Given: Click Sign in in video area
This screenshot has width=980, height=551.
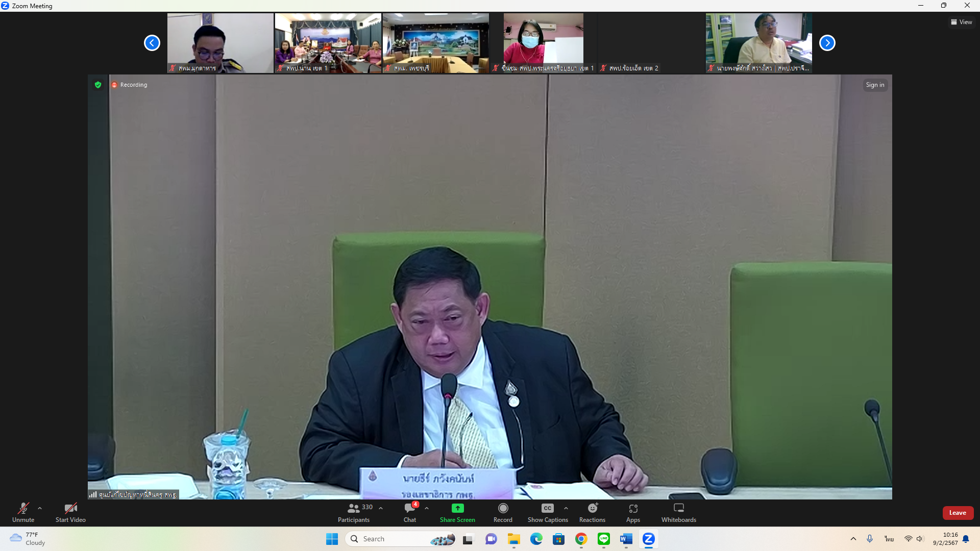Looking at the screenshot, I should (875, 85).
